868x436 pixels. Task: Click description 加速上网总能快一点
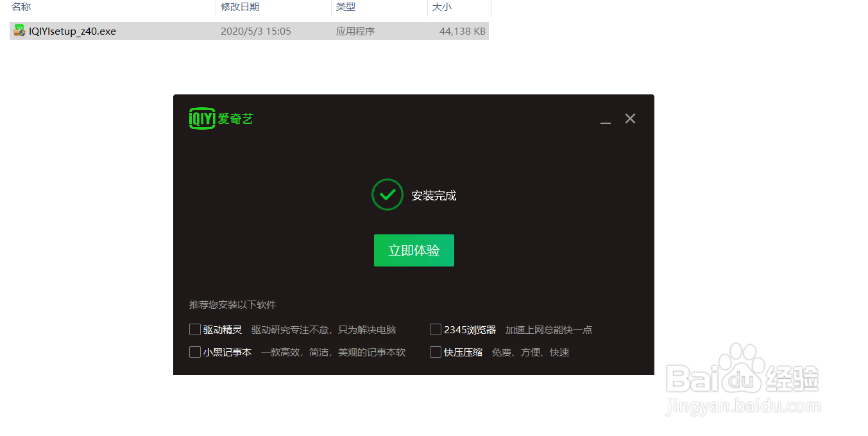(549, 330)
